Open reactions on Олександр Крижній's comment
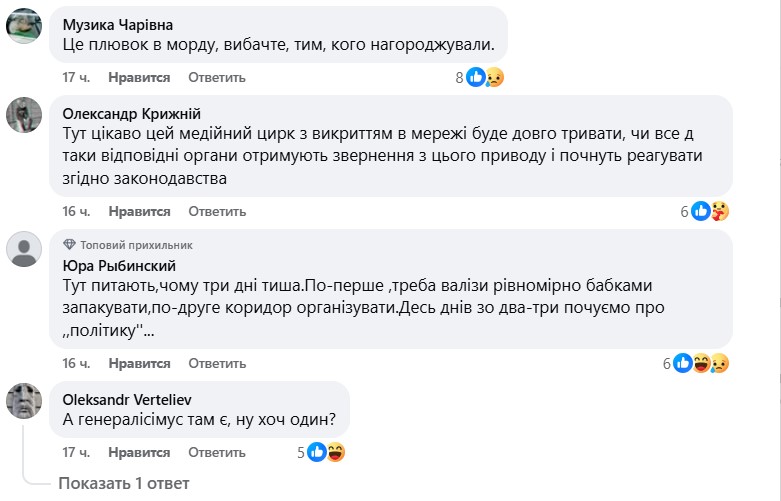781x501 pixels. pyautogui.click(x=709, y=211)
